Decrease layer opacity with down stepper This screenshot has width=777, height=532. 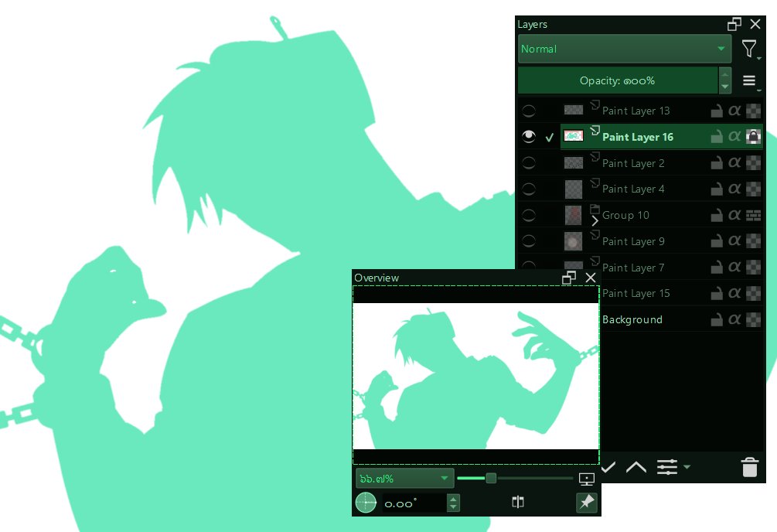[725, 87]
